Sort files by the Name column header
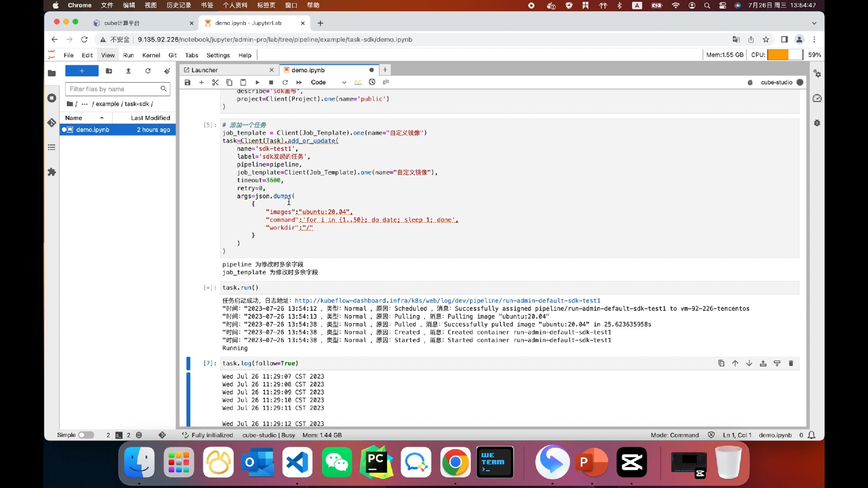This screenshot has width=868, height=488. (74, 118)
